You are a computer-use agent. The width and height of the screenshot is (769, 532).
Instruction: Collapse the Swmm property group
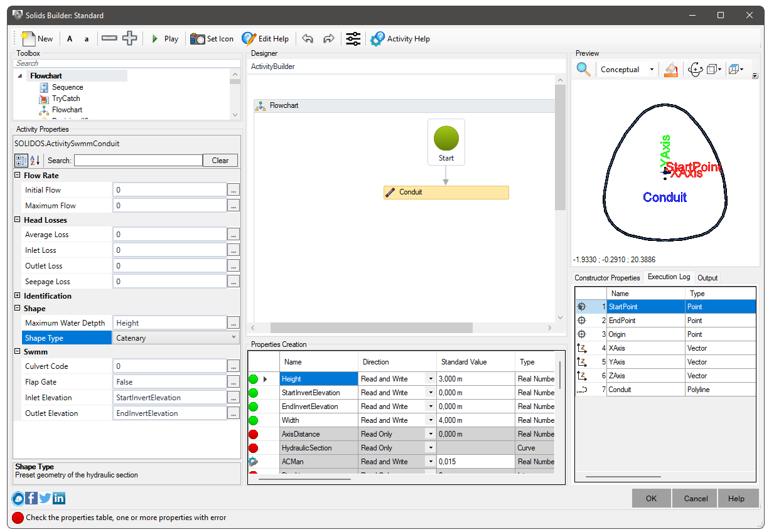click(18, 352)
